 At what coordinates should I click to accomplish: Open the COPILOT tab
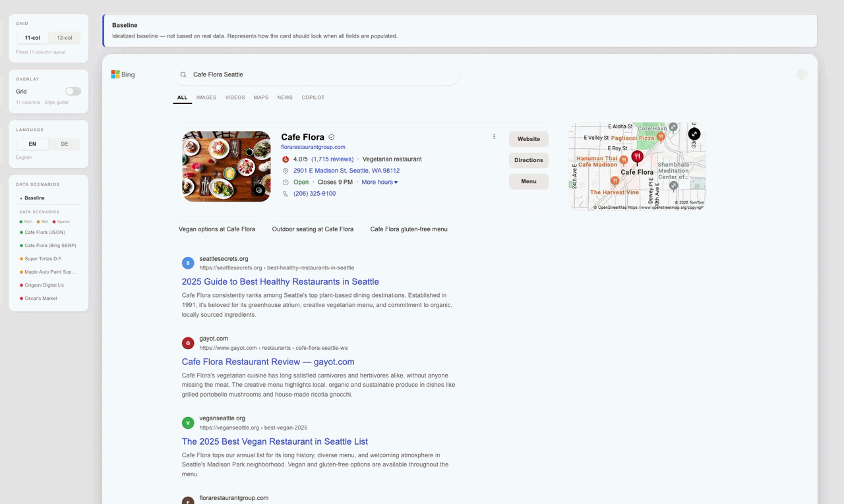[313, 97]
